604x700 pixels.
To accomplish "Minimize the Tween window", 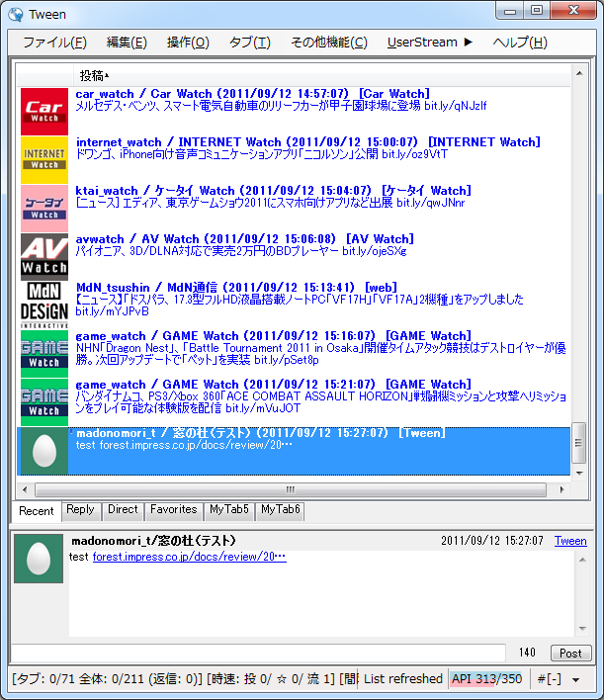I will 509,11.
